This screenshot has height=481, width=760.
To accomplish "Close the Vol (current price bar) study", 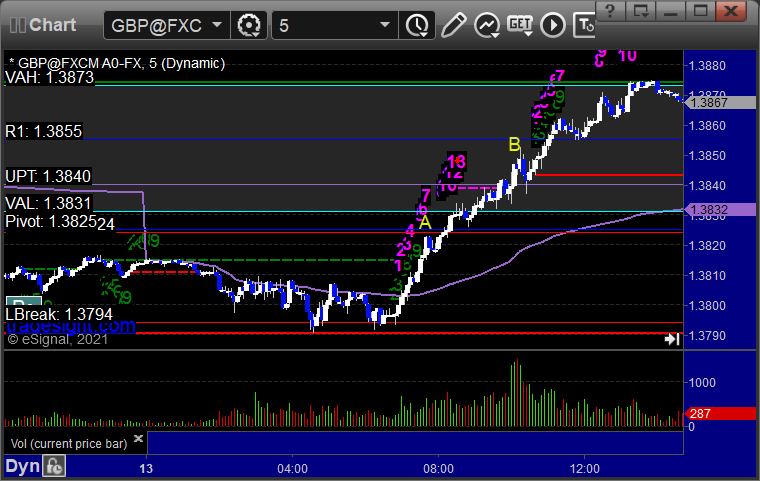I will pyautogui.click(x=138, y=438).
